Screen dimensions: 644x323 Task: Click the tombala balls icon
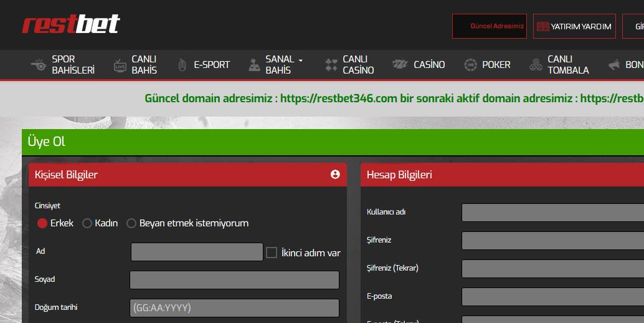click(536, 64)
